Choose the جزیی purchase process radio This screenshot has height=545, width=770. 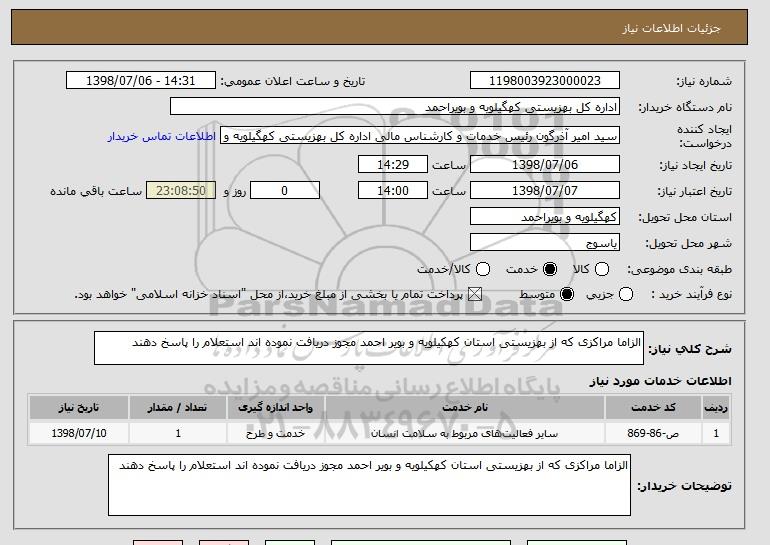[626, 294]
